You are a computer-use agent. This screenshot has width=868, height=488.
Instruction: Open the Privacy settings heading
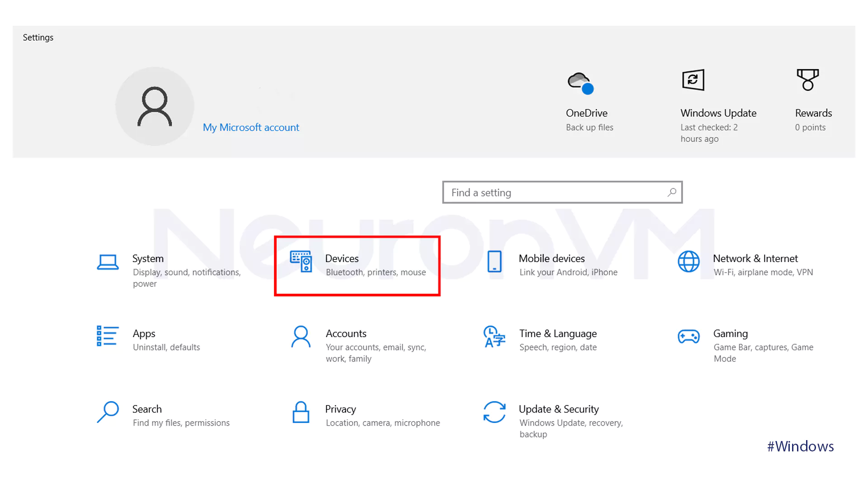pos(340,409)
